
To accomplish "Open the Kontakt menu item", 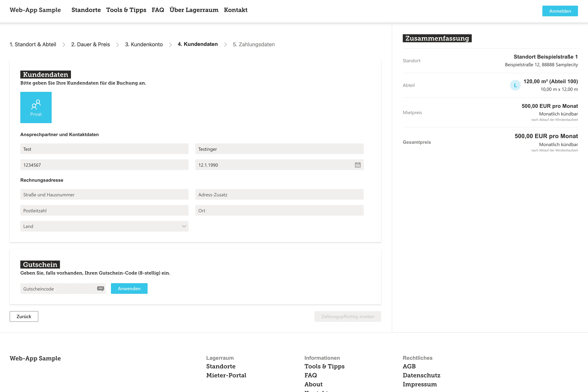I will click(x=236, y=10).
